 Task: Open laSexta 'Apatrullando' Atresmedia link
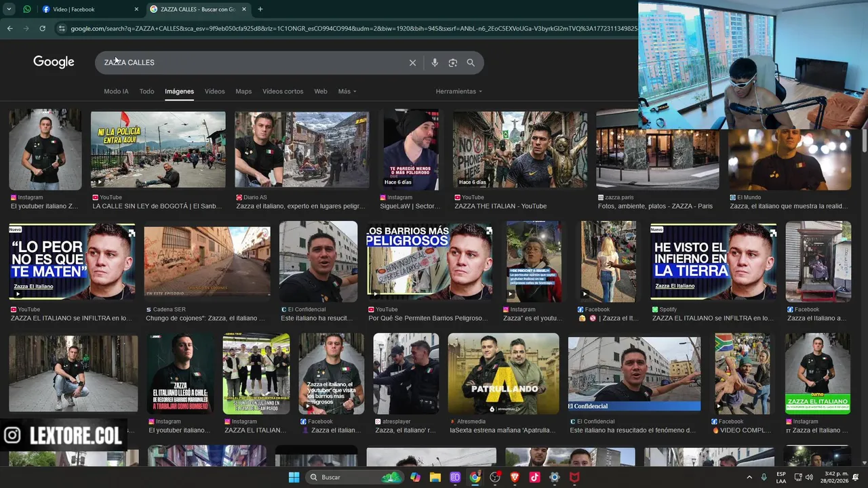coord(502,430)
